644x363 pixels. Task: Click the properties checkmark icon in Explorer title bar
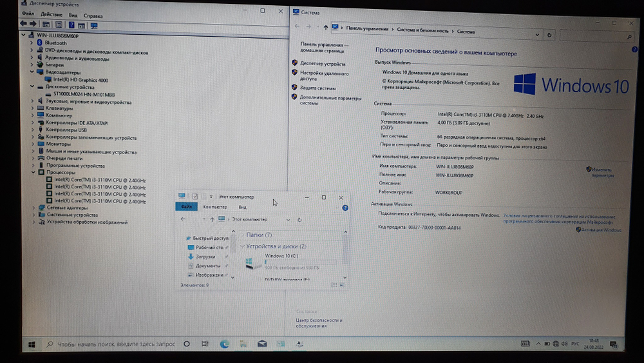(195, 197)
